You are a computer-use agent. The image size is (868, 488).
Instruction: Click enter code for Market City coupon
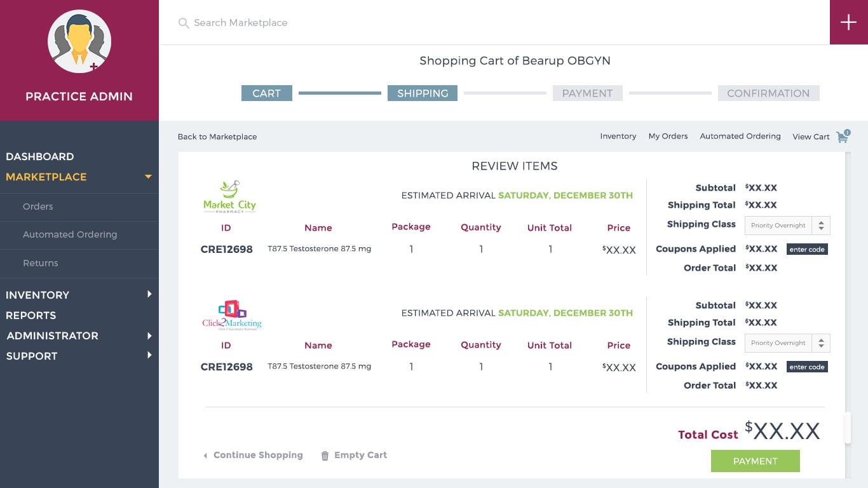807,250
